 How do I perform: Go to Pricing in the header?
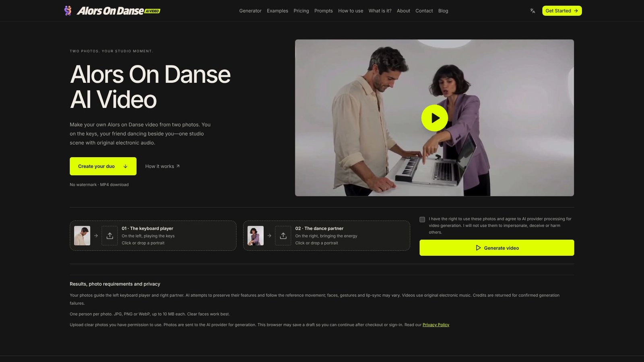[301, 11]
